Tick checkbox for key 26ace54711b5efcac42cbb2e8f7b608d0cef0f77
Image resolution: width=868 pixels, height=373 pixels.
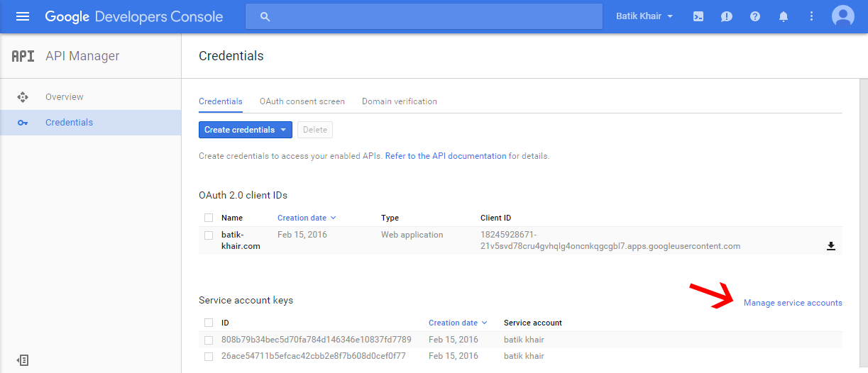tap(209, 357)
